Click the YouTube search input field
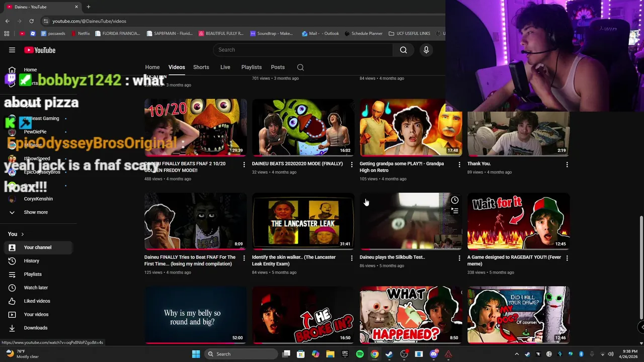Image resolution: width=644 pixels, height=362 pixels. (303, 50)
